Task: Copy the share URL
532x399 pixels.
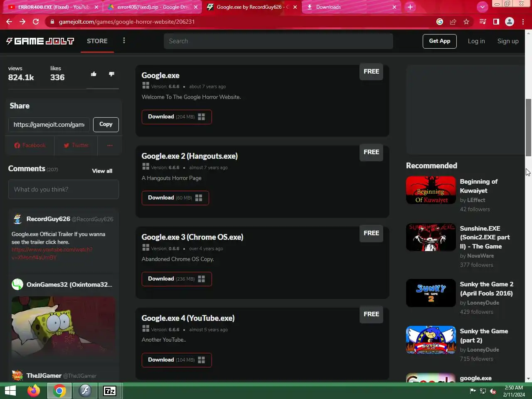Action: click(106, 124)
